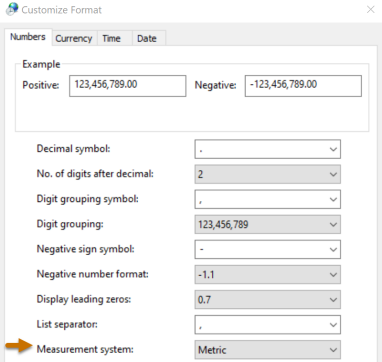Viewport: 382px width, 362px height.
Task: Switch to the Currency tab
Action: coord(74,38)
